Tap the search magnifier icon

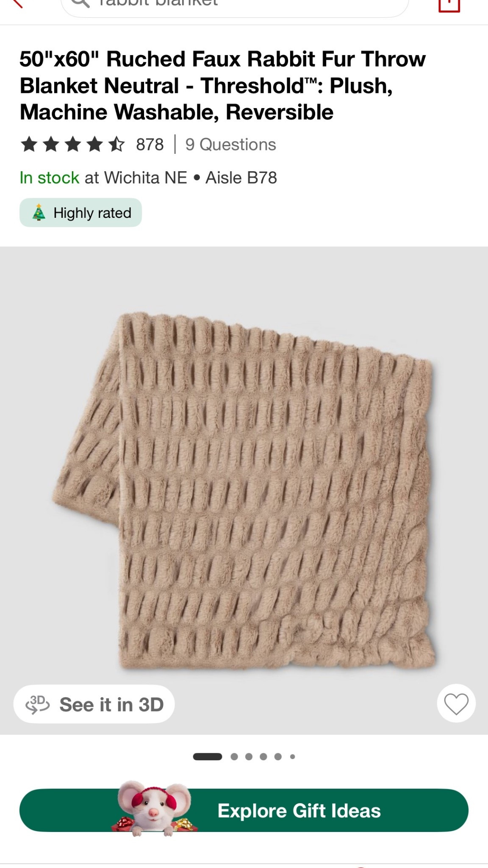pyautogui.click(x=80, y=3)
